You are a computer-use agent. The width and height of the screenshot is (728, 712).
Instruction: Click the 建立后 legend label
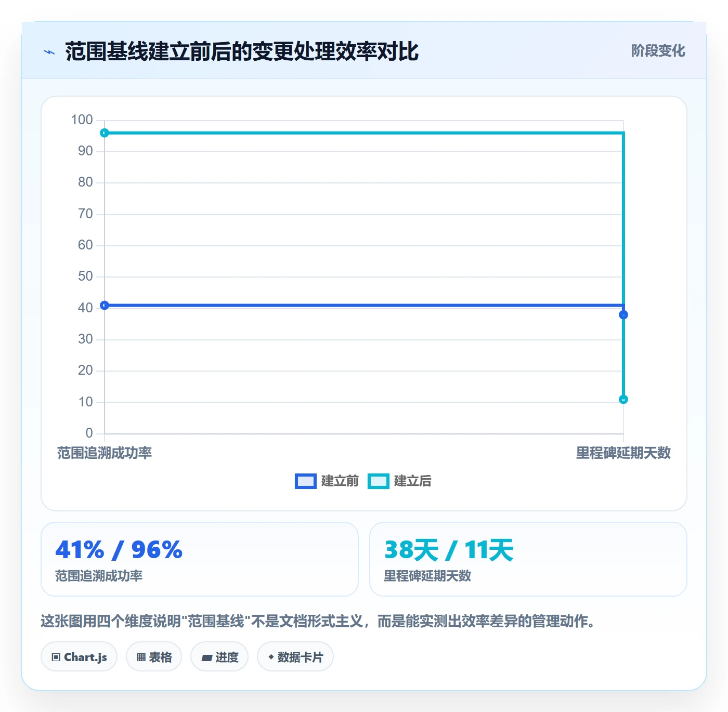pos(413,481)
